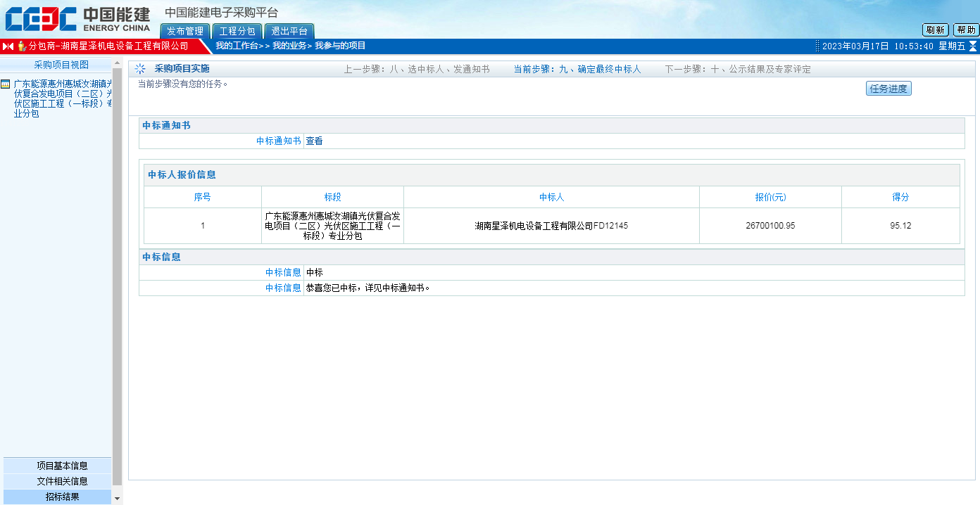Click the user avatar icon beside 分包商
The image size is (980, 505).
(22, 46)
